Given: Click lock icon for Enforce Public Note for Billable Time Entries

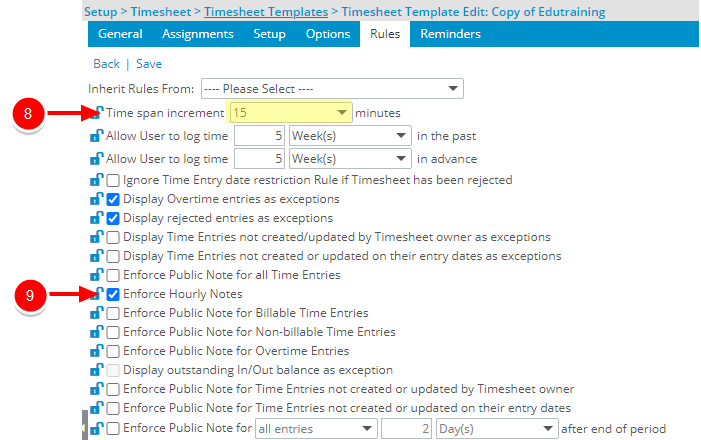Looking at the screenshot, I should 97,313.
